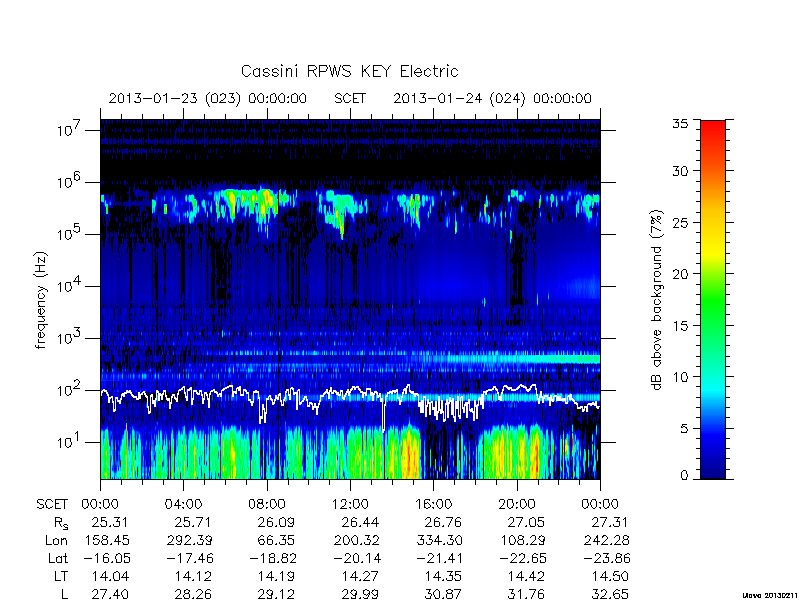
Task: Click the colorbar tick value '35'
Action: click(680, 124)
